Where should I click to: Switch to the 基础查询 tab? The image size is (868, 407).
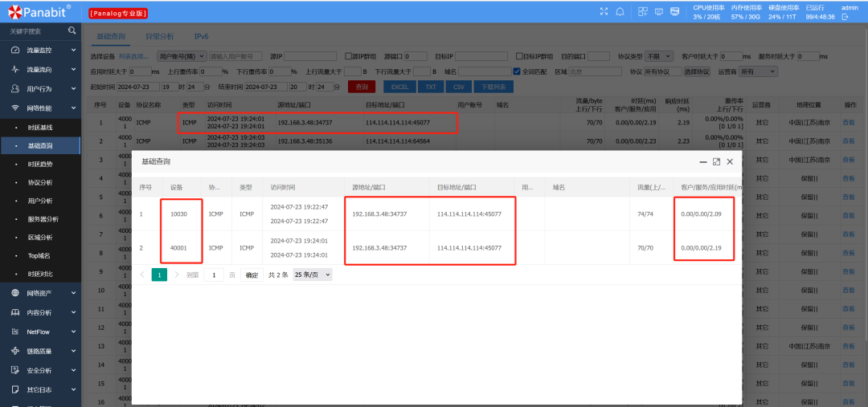pos(111,36)
